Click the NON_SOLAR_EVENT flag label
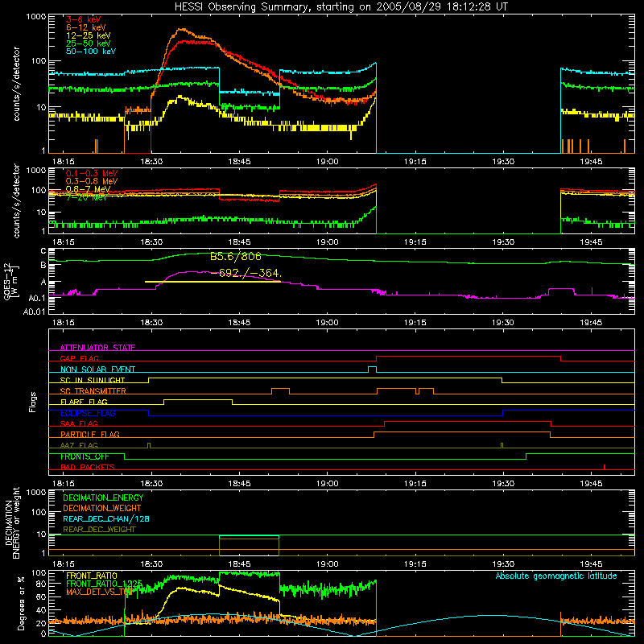644x644 pixels. pos(97,369)
